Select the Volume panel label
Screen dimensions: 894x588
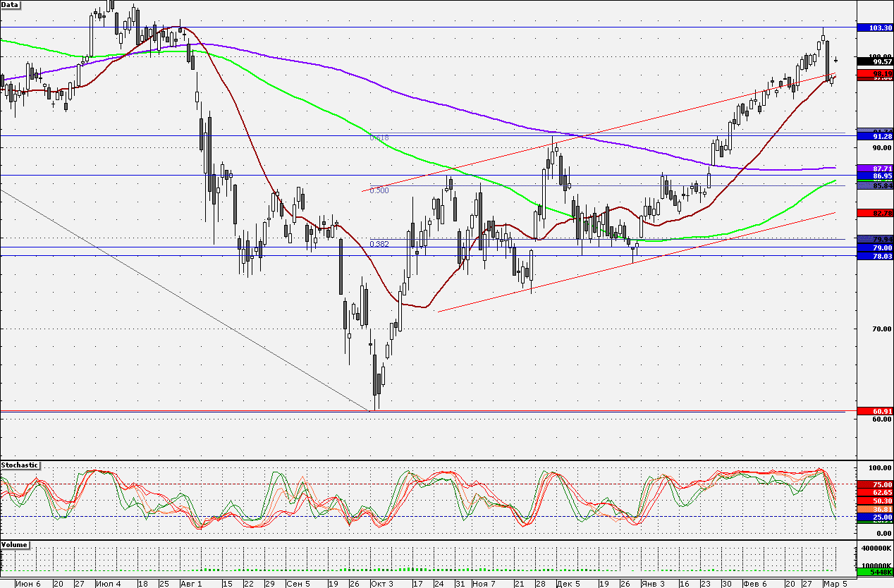pyautogui.click(x=15, y=545)
